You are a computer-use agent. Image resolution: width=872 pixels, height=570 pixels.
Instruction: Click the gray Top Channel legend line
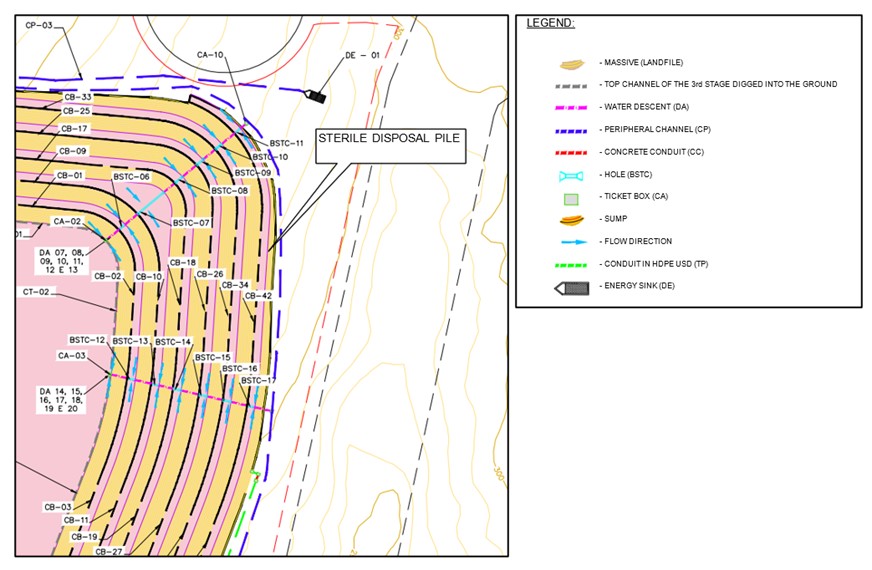570,86
